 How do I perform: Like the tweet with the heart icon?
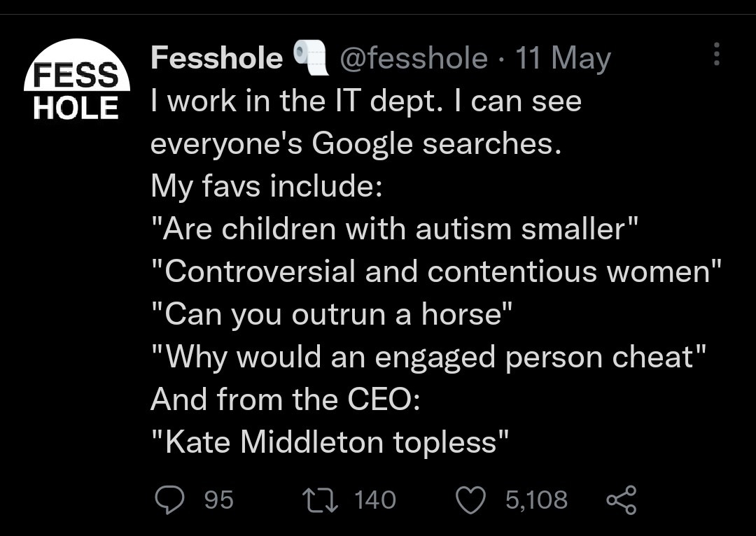(469, 500)
